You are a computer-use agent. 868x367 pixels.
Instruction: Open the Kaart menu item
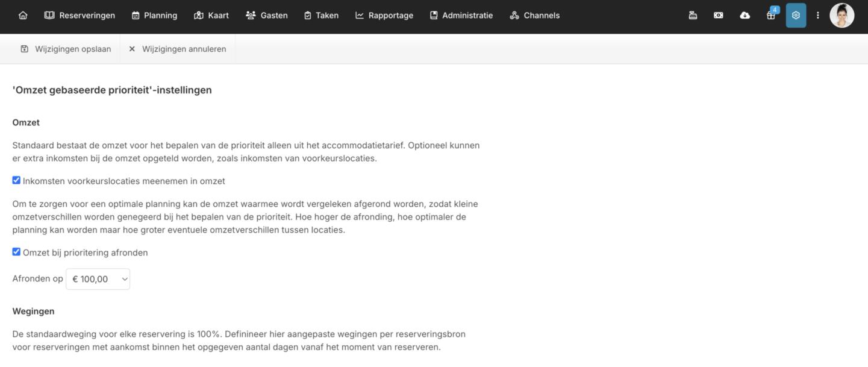point(211,16)
